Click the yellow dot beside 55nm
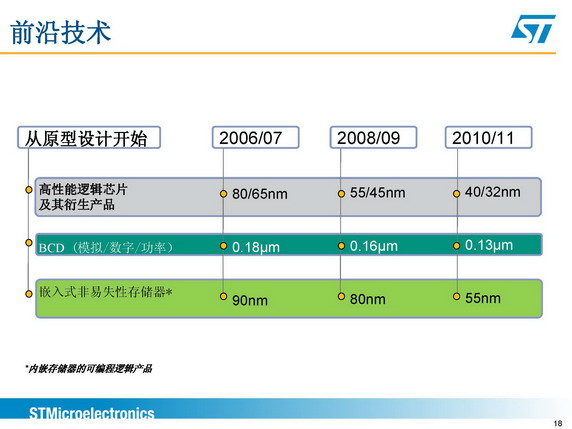Screen dimensions: 572x429 [x=456, y=296]
